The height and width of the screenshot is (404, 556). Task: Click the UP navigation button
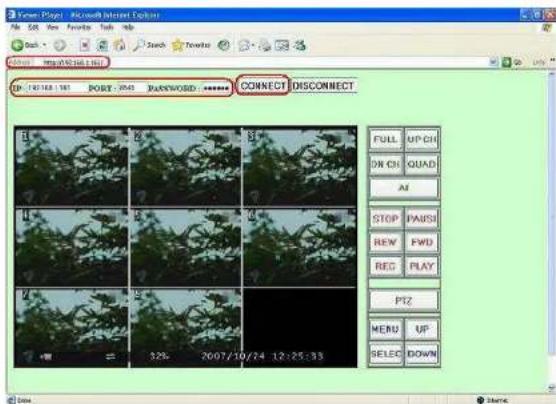point(422,330)
